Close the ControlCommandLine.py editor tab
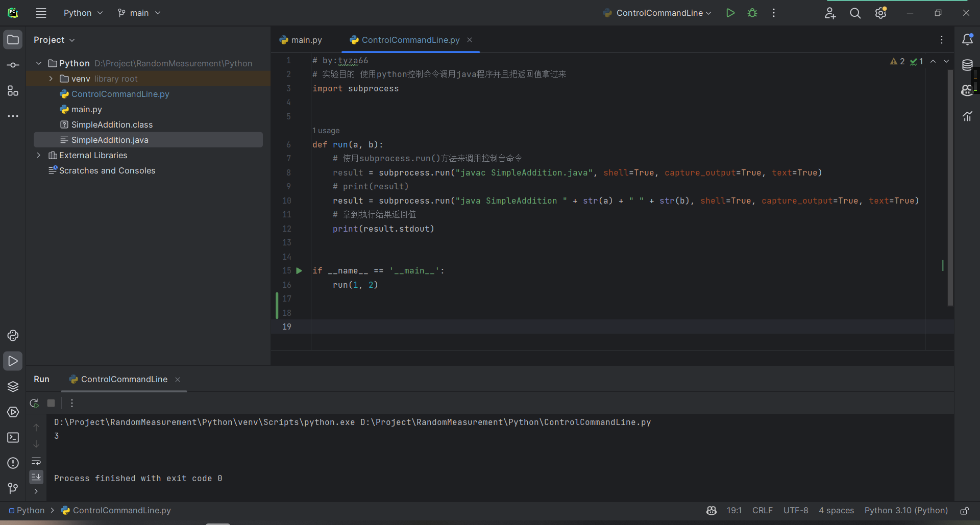Screen dimensions: 980x525 pos(470,40)
